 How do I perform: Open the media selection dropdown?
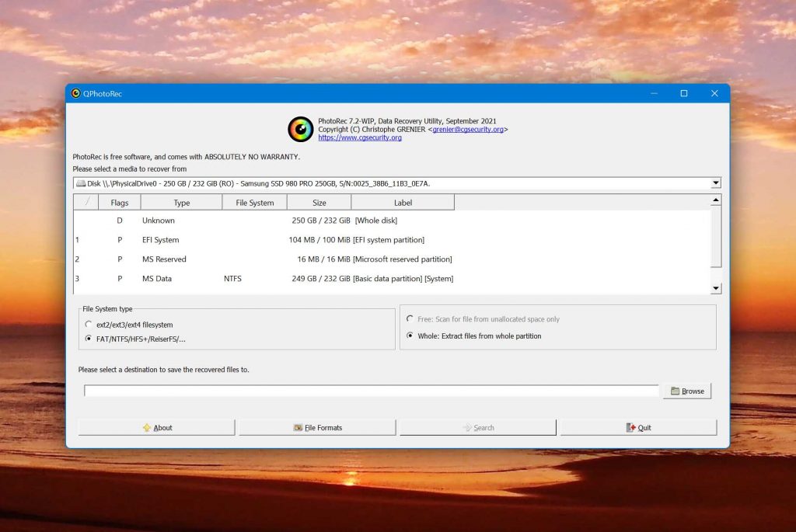pos(715,183)
